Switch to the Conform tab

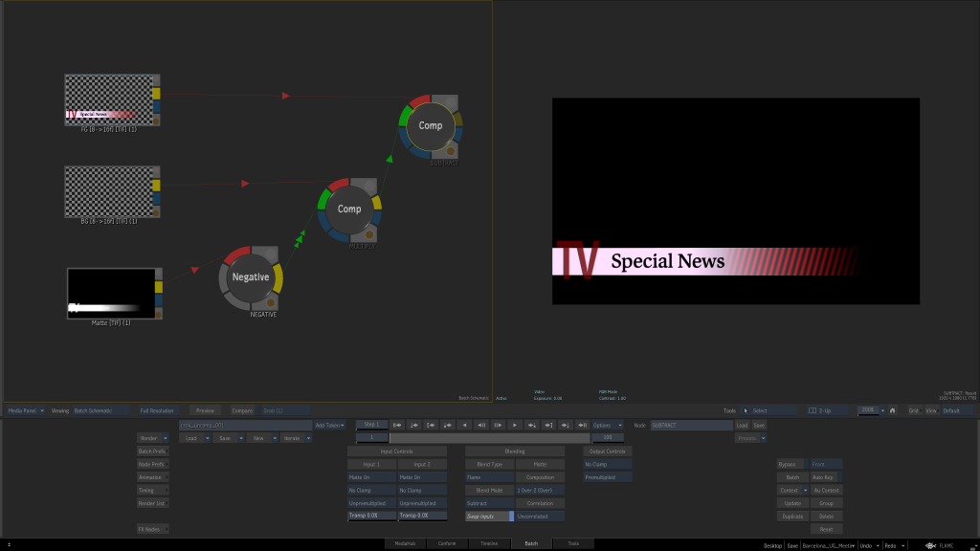pos(447,543)
